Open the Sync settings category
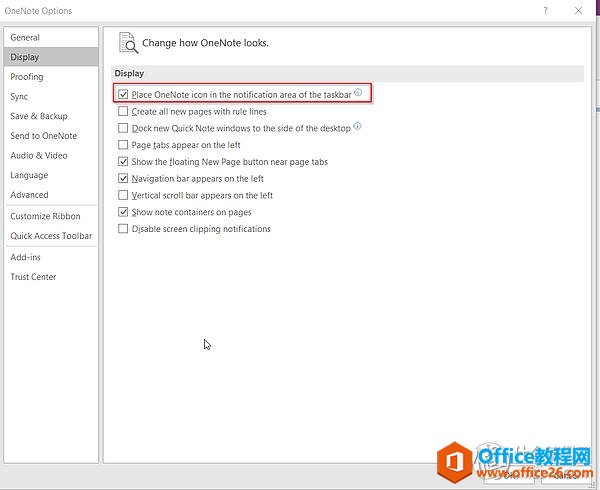Screen dimensions: 600x490 [51, 96]
